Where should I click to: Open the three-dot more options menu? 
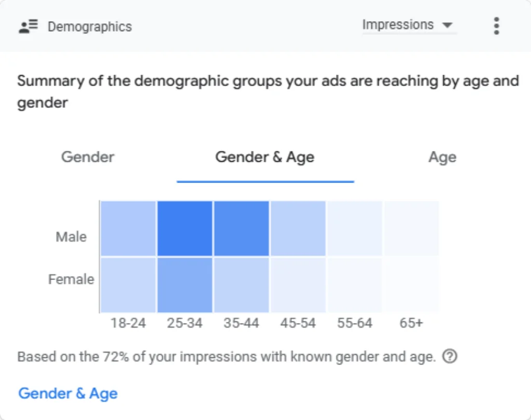pos(496,26)
